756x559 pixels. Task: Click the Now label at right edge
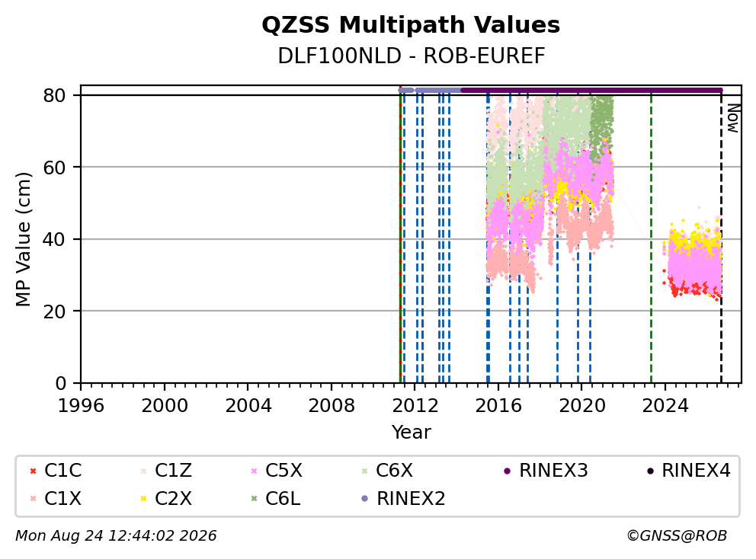pos(733,119)
